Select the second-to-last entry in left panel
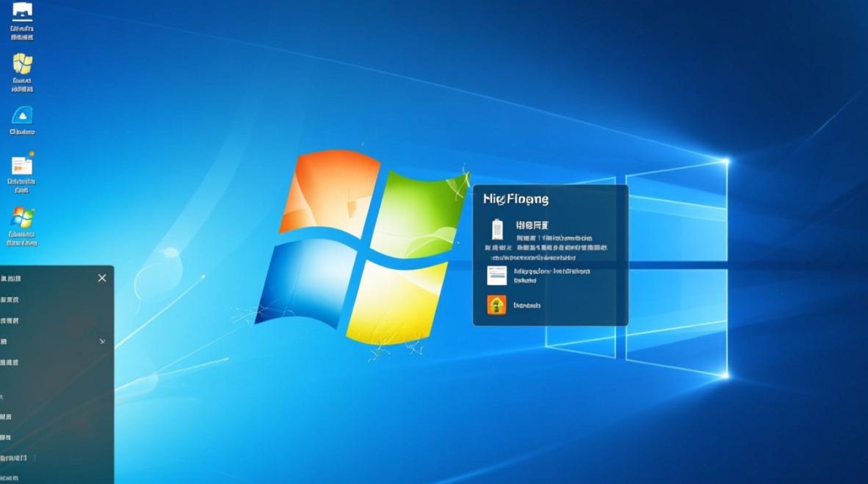 [x=13, y=458]
